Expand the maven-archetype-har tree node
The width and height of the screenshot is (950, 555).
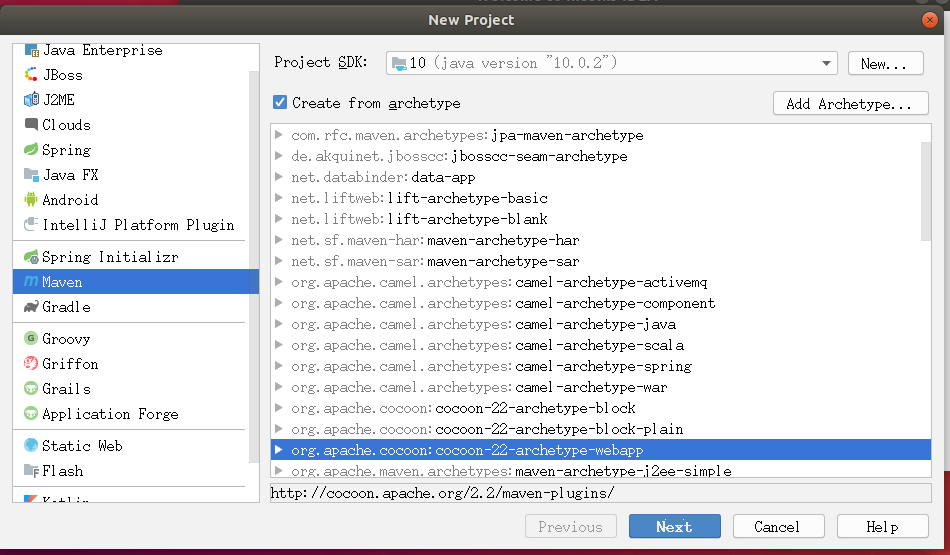pos(279,240)
